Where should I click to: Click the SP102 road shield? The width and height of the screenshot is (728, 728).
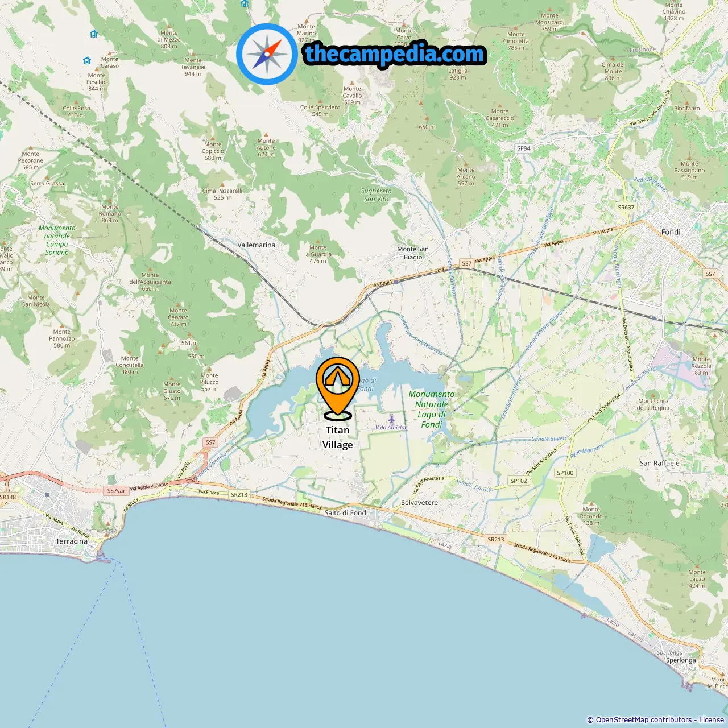coord(519,481)
